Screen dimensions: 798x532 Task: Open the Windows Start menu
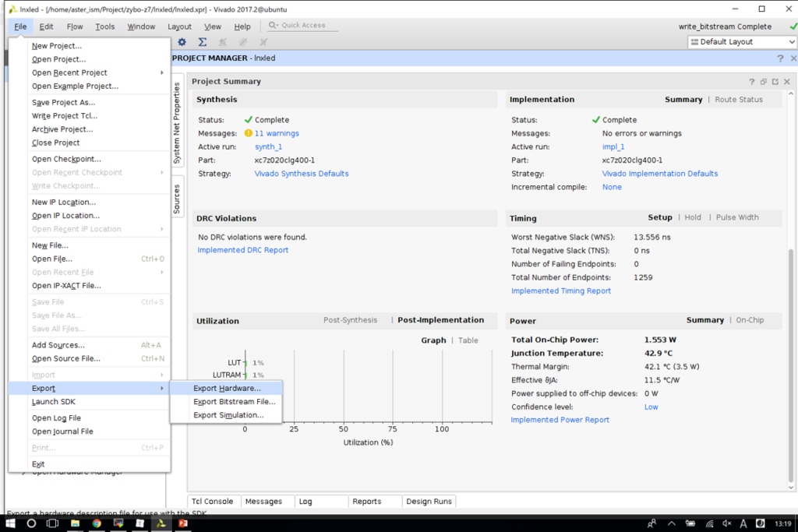[x=10, y=523]
